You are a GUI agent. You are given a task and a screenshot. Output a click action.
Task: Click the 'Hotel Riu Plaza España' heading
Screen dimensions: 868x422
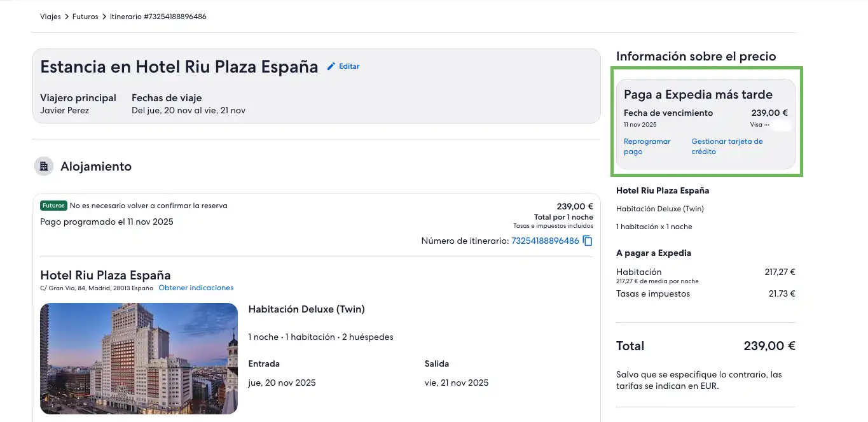click(106, 275)
